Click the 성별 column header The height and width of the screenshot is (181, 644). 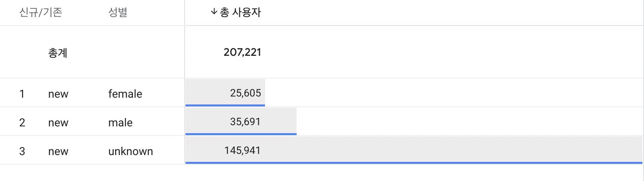(x=117, y=12)
